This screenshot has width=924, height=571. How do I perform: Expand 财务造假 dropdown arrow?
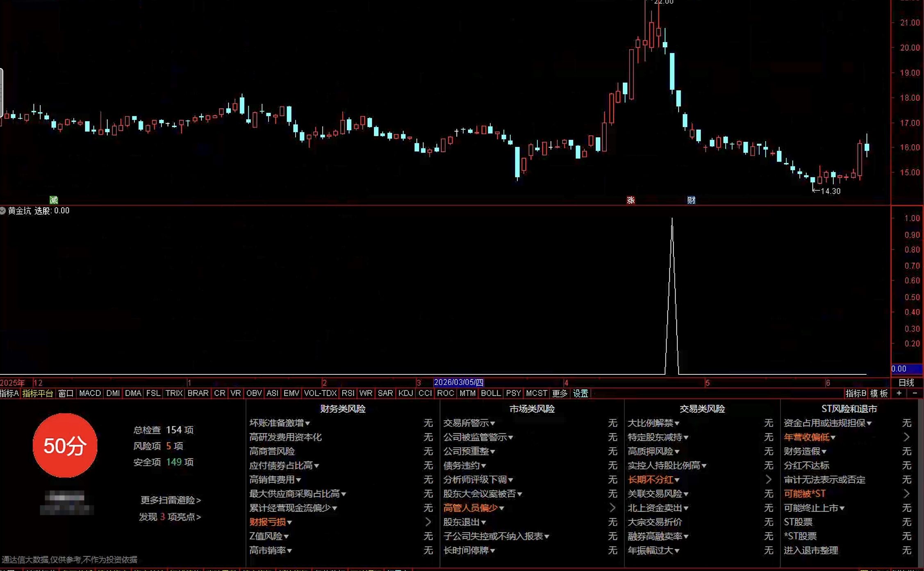(824, 451)
